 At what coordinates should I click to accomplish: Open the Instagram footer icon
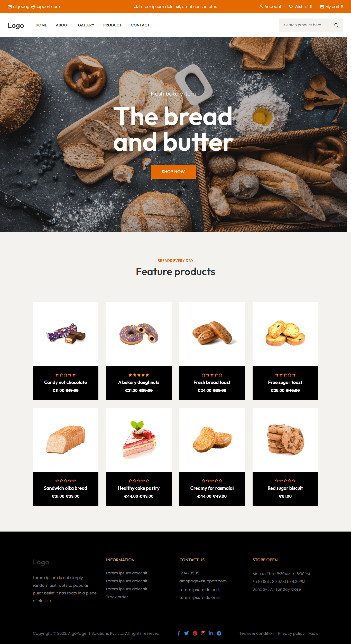tap(203, 633)
